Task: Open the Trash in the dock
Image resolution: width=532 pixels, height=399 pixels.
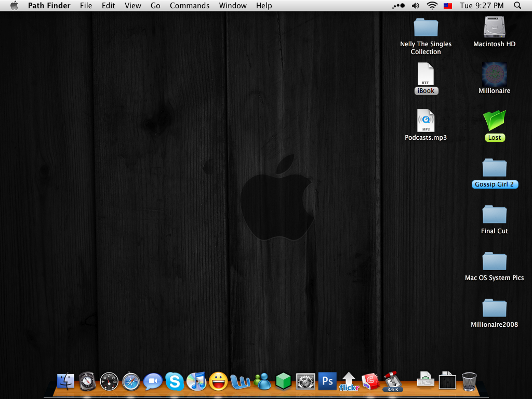Action: [x=469, y=381]
